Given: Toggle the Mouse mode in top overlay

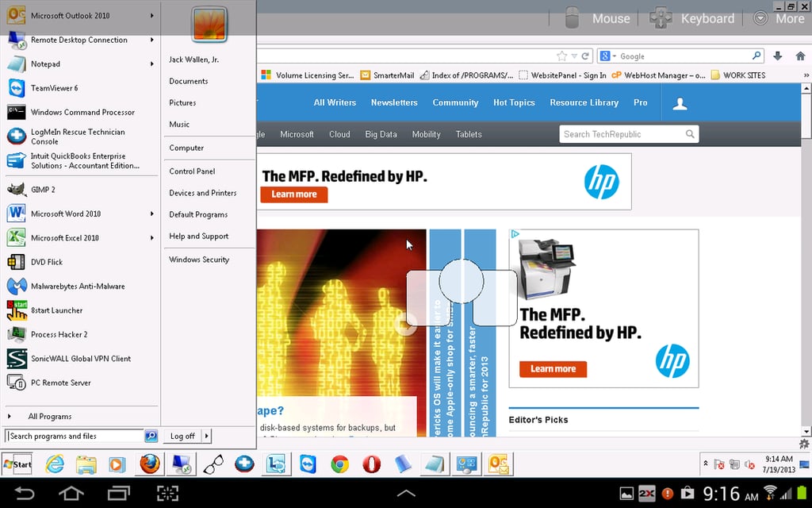Looking at the screenshot, I should pyautogui.click(x=597, y=18).
